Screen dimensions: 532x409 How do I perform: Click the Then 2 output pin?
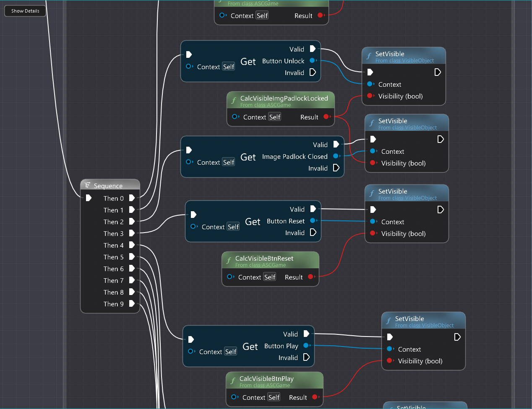click(x=132, y=221)
